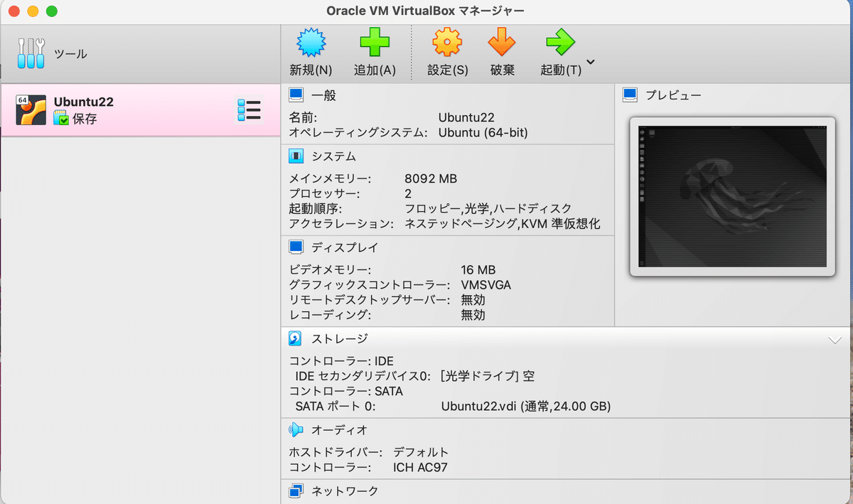
Task: Click the コントローラー: IDE line
Action: (x=341, y=361)
